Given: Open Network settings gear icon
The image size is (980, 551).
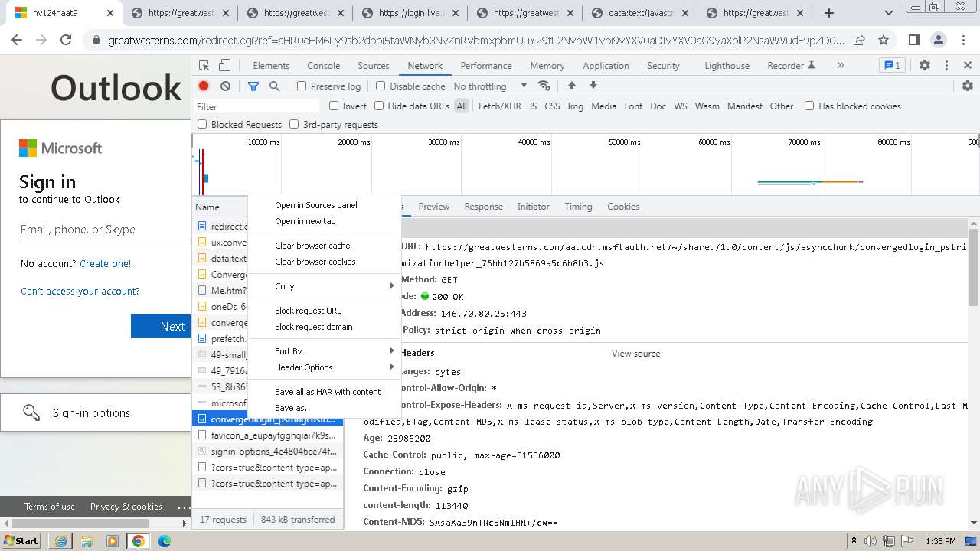Looking at the screenshot, I should point(968,86).
